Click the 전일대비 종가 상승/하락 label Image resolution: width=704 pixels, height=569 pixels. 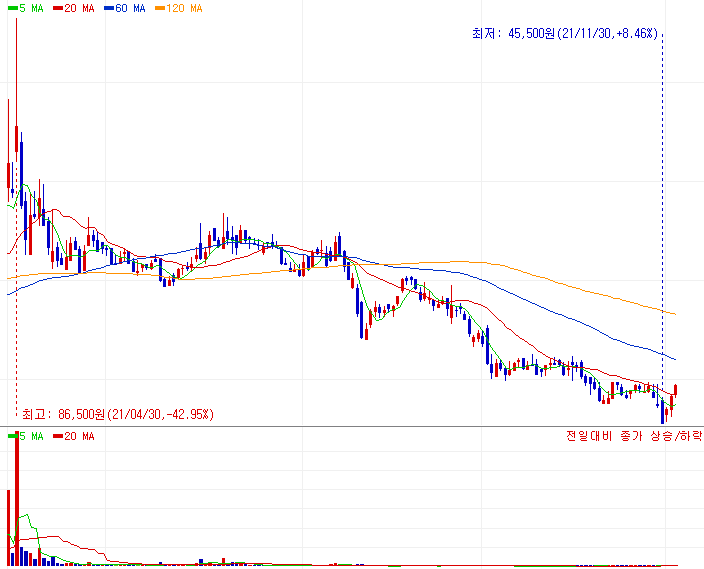(634, 436)
